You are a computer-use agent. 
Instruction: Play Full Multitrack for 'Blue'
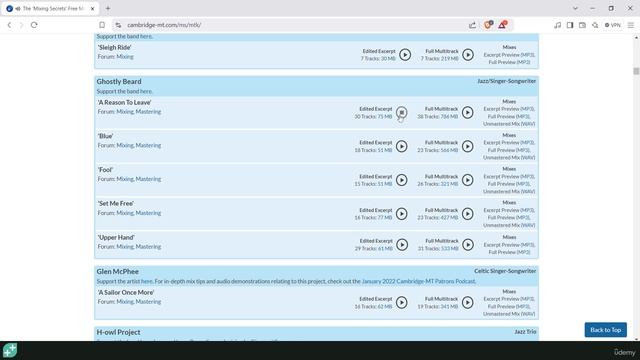pyautogui.click(x=468, y=146)
